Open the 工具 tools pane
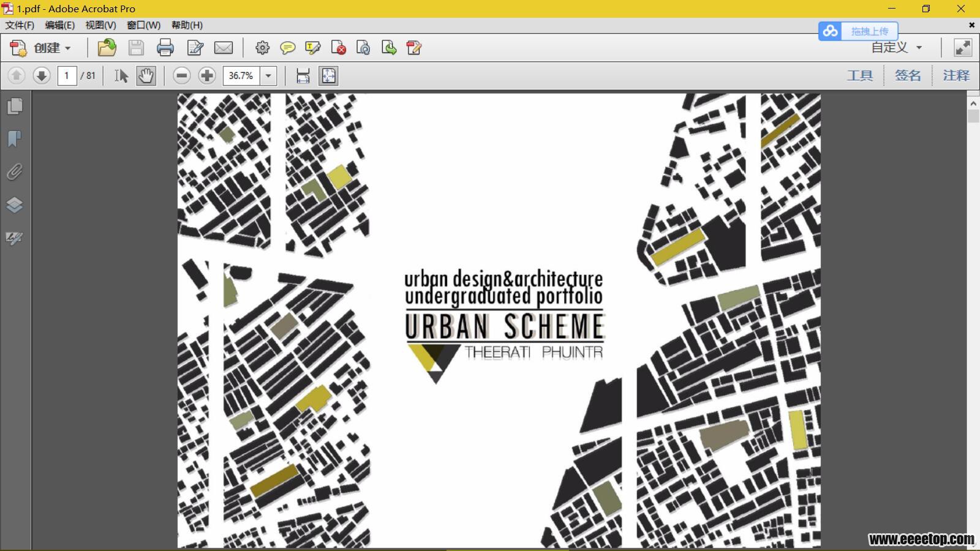Image resolution: width=980 pixels, height=551 pixels. point(860,75)
